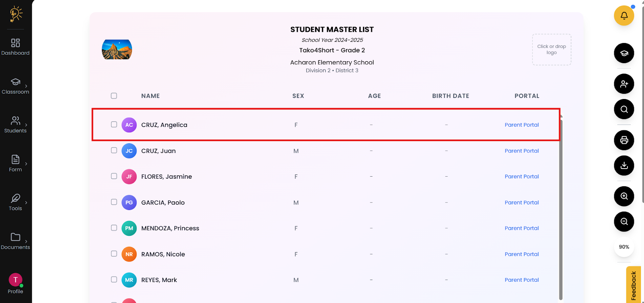Zoom in on the document
This screenshot has height=303, width=644.
point(624,196)
